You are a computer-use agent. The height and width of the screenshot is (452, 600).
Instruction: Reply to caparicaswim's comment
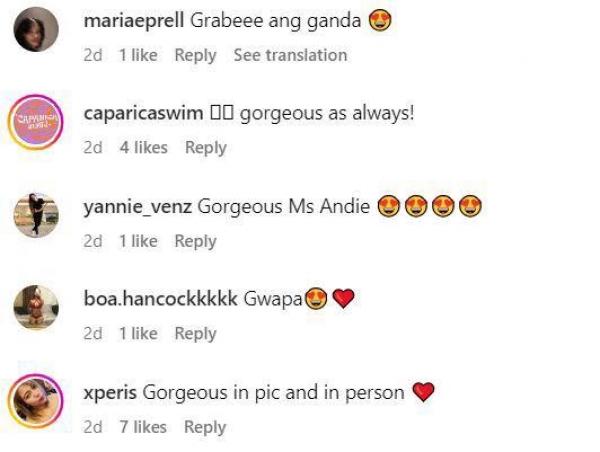point(206,148)
